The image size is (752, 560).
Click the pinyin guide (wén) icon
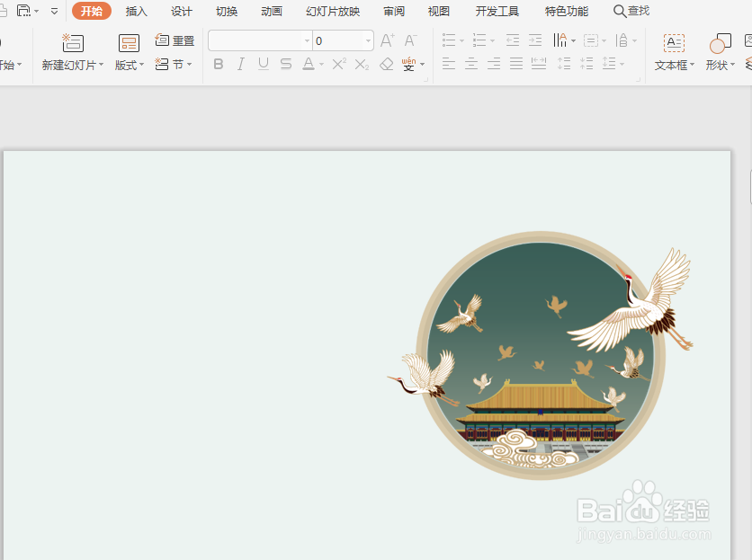click(410, 64)
